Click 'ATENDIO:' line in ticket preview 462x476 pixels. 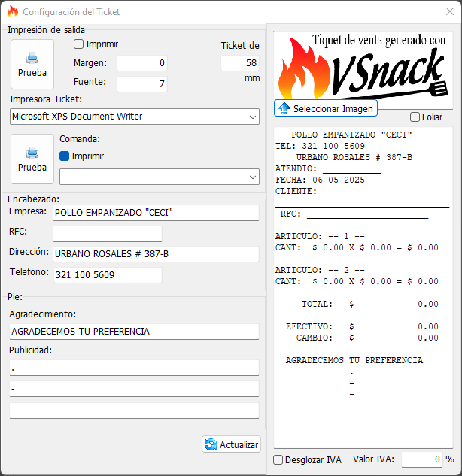click(x=328, y=168)
